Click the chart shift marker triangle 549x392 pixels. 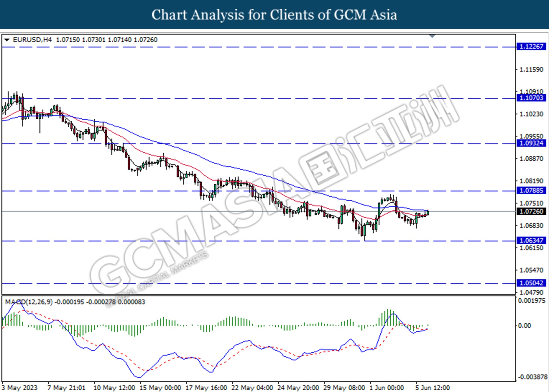432,36
